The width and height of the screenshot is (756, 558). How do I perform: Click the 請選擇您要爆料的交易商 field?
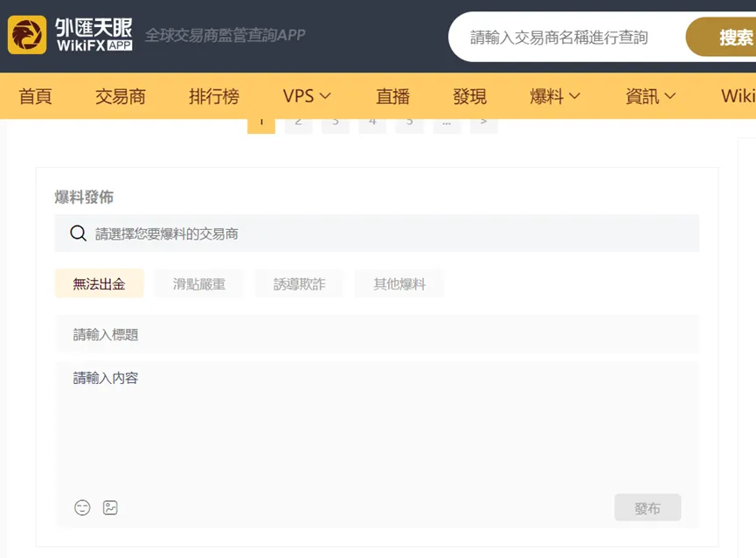click(x=377, y=234)
